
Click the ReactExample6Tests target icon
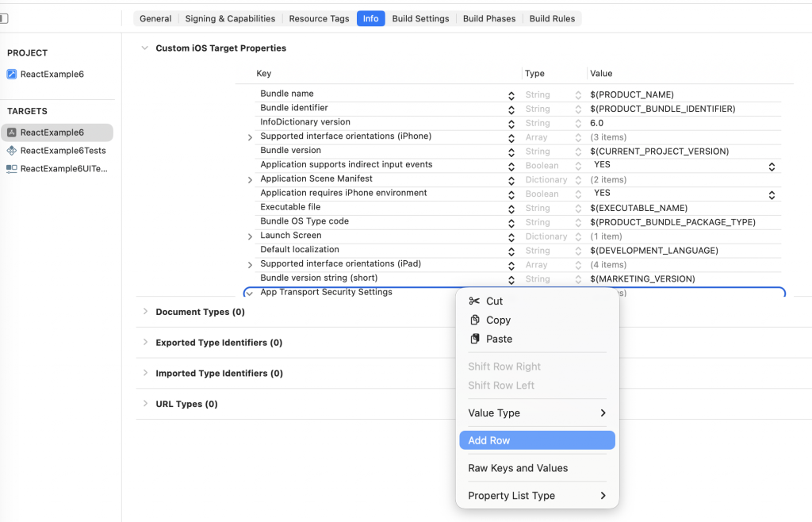pos(12,151)
